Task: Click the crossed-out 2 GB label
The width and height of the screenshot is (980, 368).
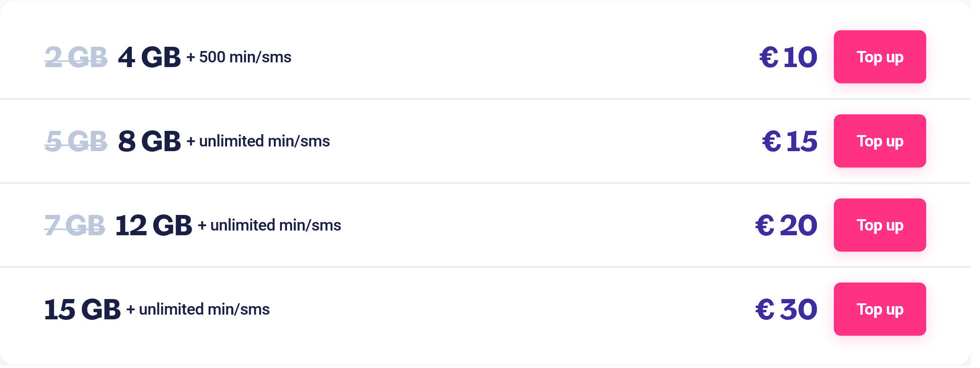Action: click(76, 58)
